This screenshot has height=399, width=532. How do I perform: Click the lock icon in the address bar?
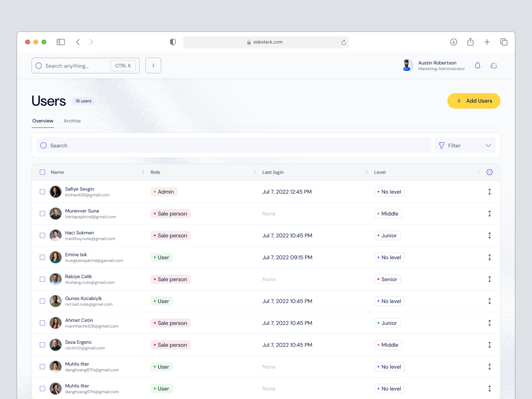[x=249, y=42]
